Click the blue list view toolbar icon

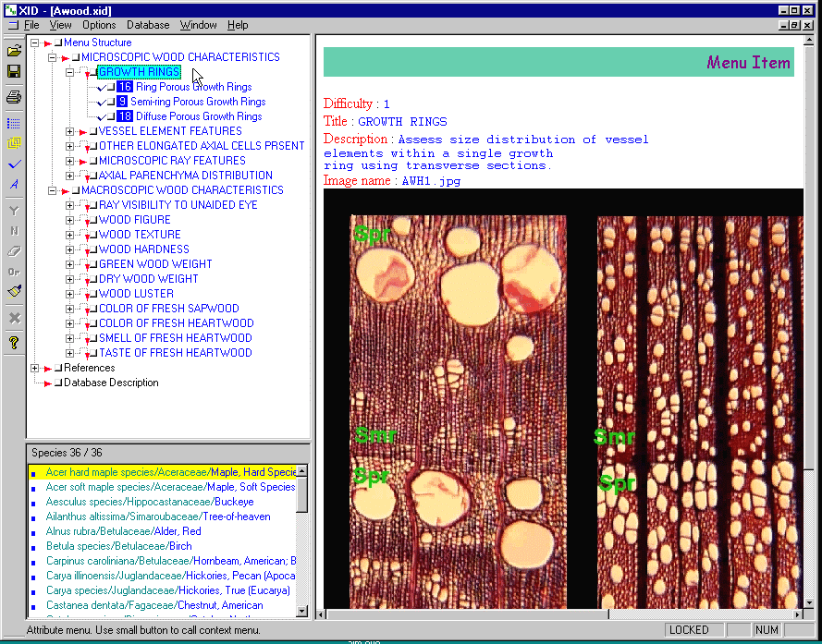(x=14, y=122)
